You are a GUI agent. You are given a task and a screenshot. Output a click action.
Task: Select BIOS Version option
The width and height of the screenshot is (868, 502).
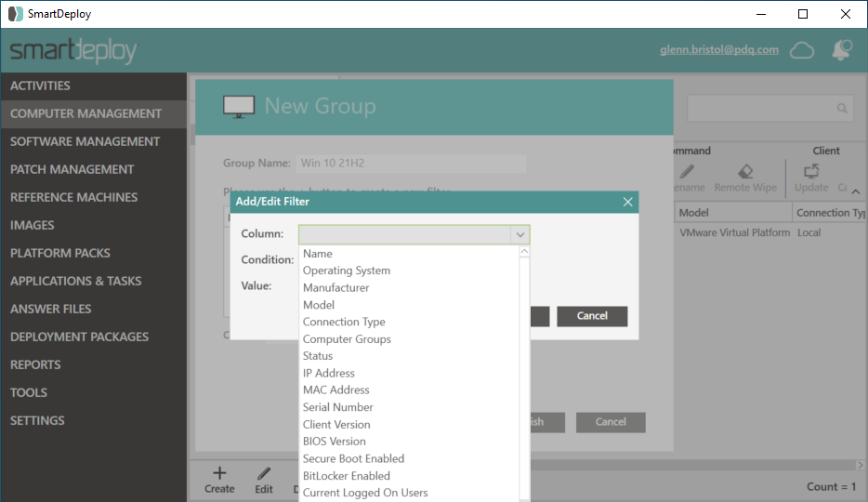(335, 442)
